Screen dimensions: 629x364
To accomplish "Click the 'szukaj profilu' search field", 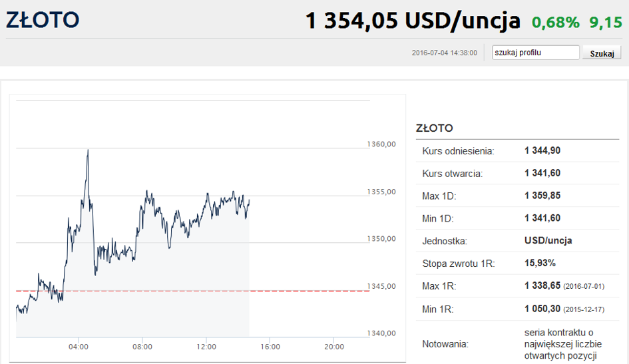I will 536,53.
